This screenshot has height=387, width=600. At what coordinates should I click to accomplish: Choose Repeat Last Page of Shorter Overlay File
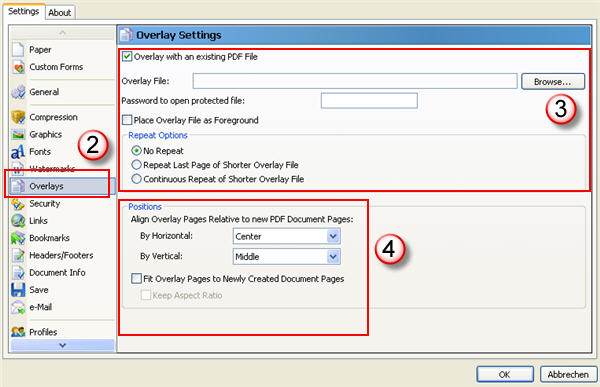[136, 165]
